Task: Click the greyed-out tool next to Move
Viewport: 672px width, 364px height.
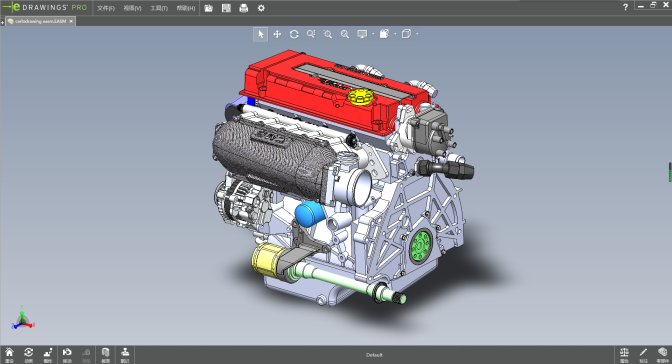Action: 86,355
